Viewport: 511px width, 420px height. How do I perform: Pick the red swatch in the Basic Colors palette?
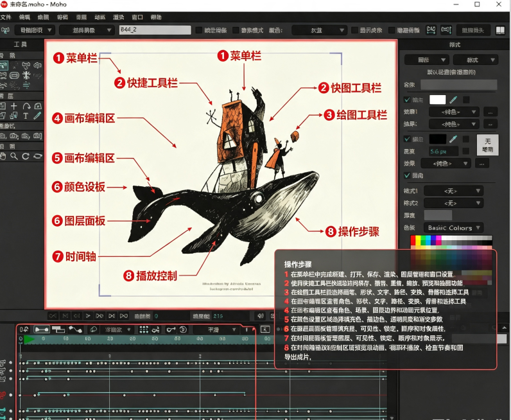(x=413, y=240)
